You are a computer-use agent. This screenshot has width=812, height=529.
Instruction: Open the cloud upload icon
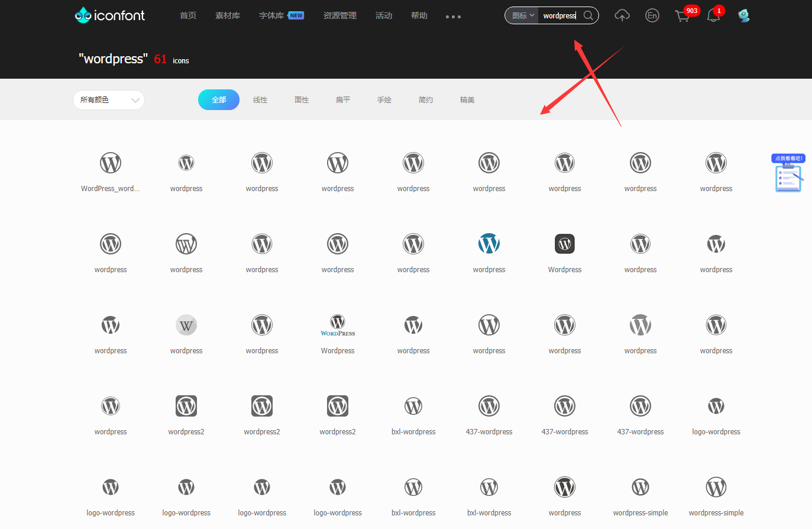(622, 15)
